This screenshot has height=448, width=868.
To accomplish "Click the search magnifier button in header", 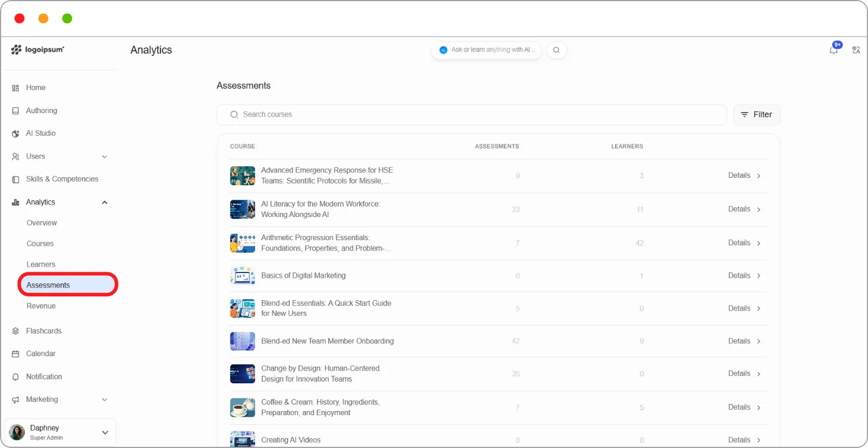I will [x=556, y=50].
